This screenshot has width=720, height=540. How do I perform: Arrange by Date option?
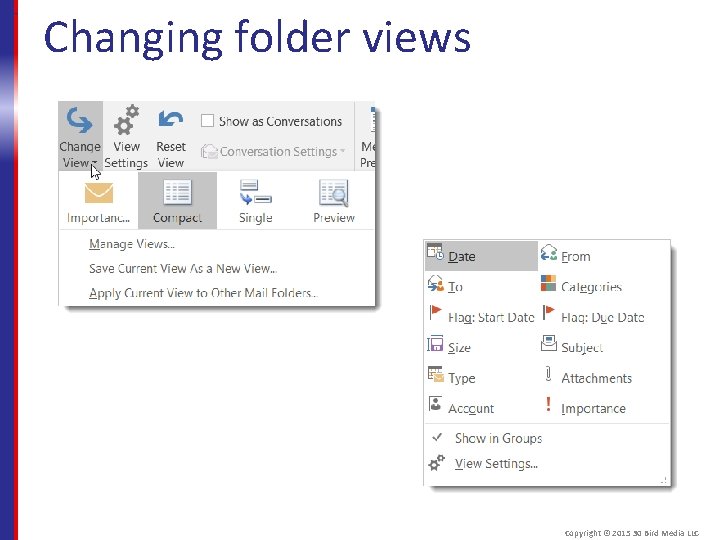pyautogui.click(x=481, y=256)
